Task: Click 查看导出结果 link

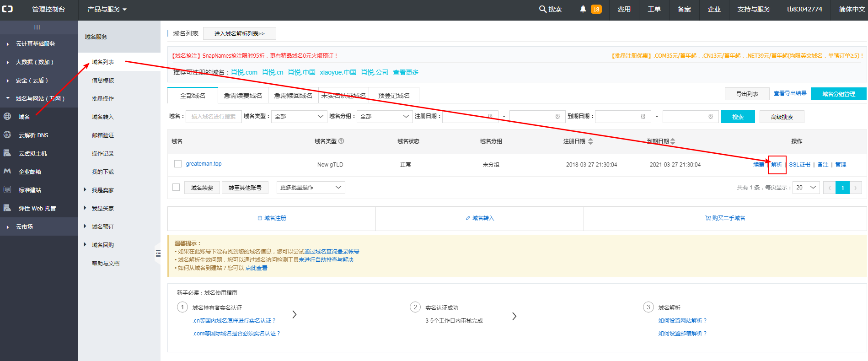Action: pos(790,93)
